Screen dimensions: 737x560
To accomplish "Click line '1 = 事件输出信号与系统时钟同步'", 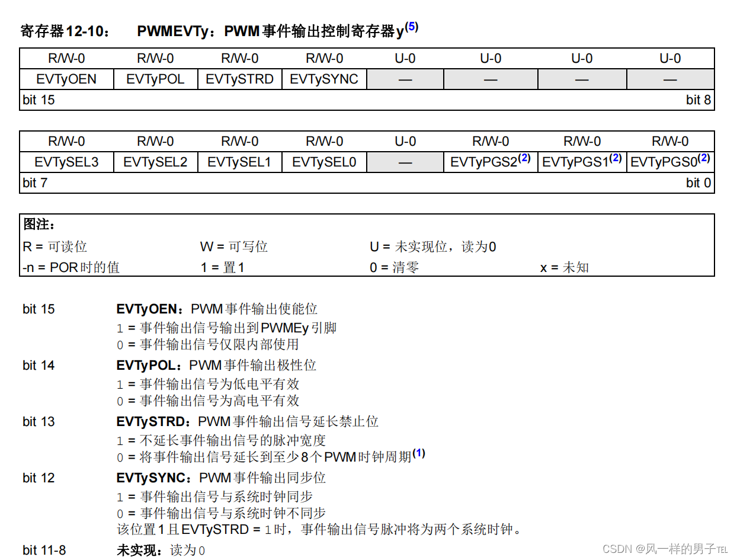I will pos(214,497).
